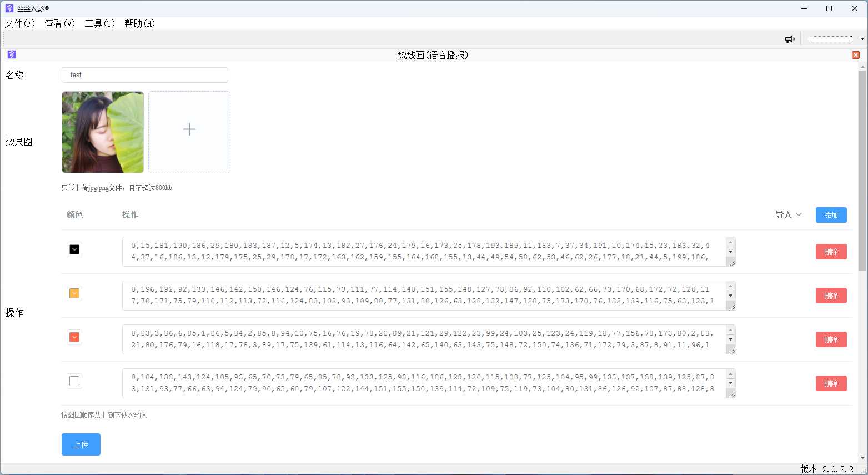
Task: Open the red color picker swatch
Action: (x=74, y=337)
